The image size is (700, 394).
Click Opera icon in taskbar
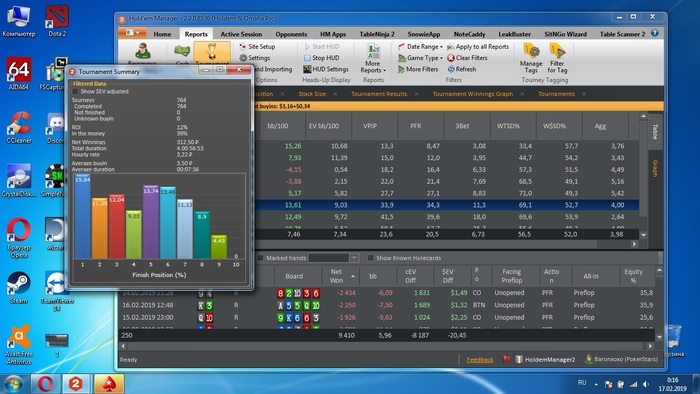(x=46, y=384)
